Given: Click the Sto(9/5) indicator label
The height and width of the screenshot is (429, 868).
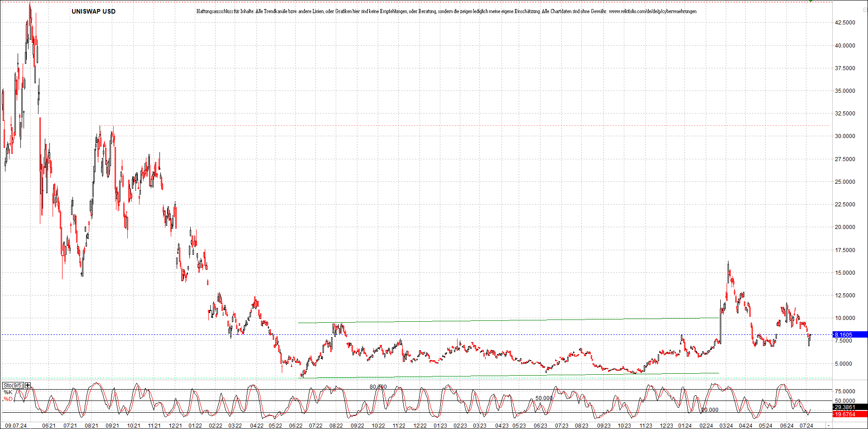Looking at the screenshot, I should (13, 385).
